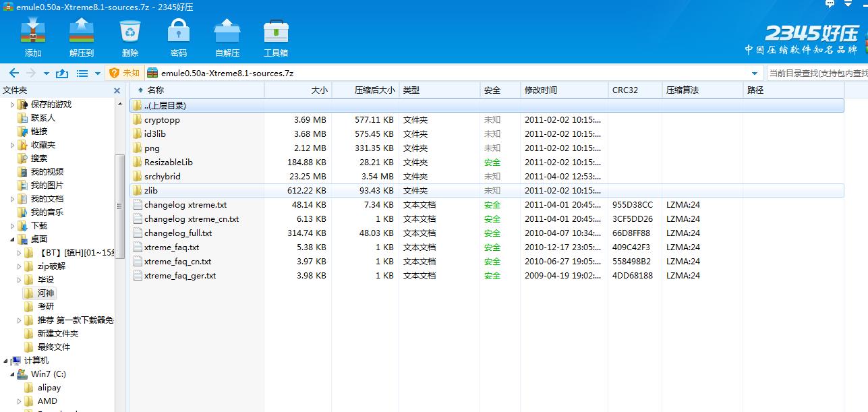Select the 新建文件夹 tree item
The width and height of the screenshot is (868, 412).
(58, 334)
